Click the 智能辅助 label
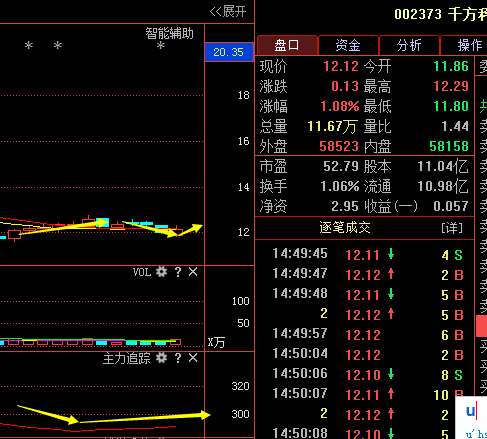Image resolution: width=487 pixels, height=439 pixels. point(169,33)
